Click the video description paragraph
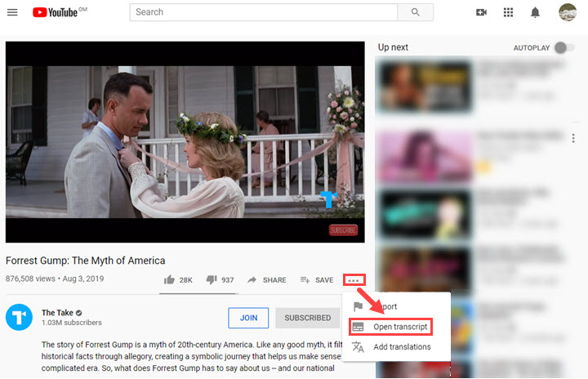588x379 pixels. [192, 356]
